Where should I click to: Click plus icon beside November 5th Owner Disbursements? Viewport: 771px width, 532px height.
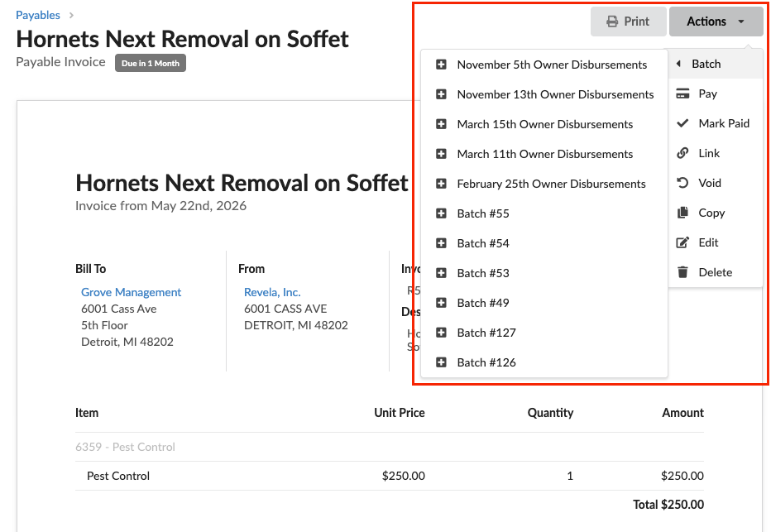441,65
